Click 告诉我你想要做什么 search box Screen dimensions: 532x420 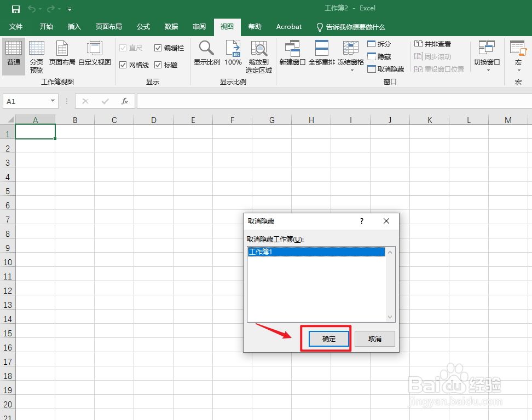pos(351,27)
